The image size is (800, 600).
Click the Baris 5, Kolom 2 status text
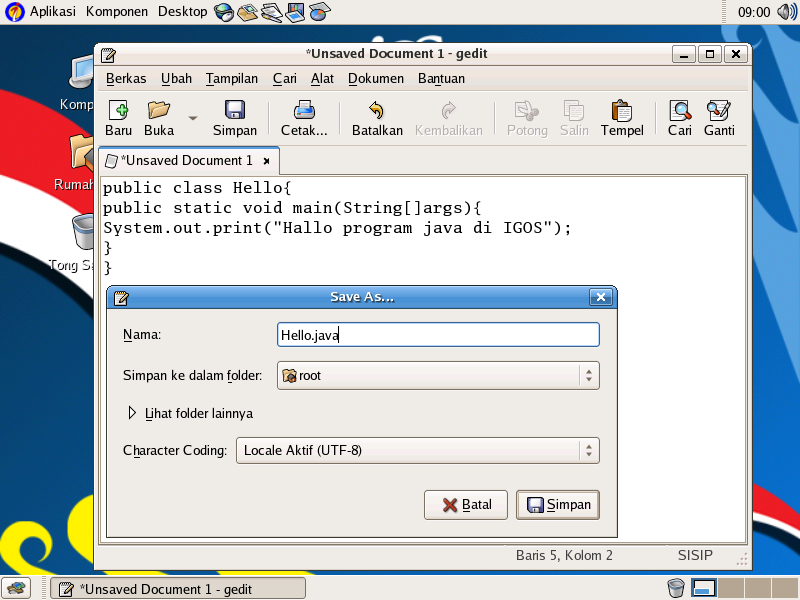click(564, 556)
